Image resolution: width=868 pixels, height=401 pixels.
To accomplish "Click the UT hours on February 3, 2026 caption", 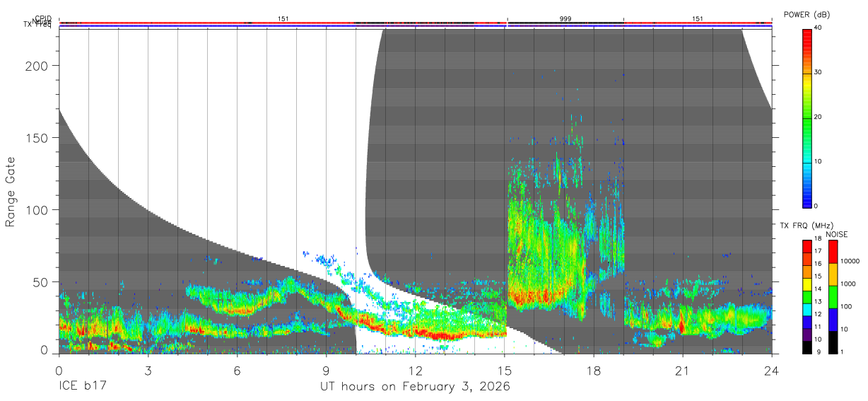I will coord(415,387).
